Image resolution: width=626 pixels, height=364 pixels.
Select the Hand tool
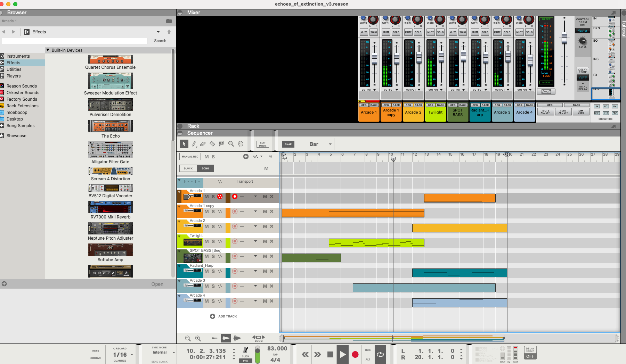(x=240, y=144)
